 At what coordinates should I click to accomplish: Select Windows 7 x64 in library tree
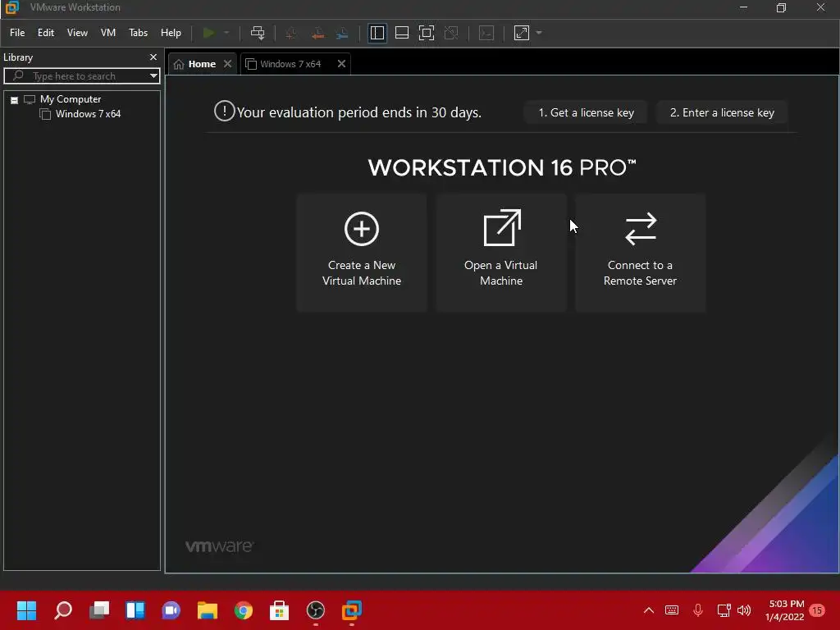click(88, 114)
